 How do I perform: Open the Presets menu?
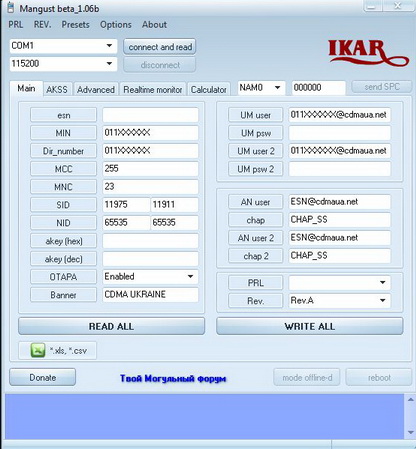[x=75, y=25]
